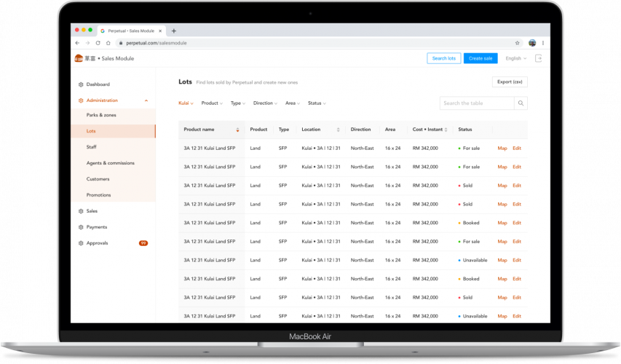Sort by Location column arrows
Screen dimensions: 621x364
coord(339,130)
